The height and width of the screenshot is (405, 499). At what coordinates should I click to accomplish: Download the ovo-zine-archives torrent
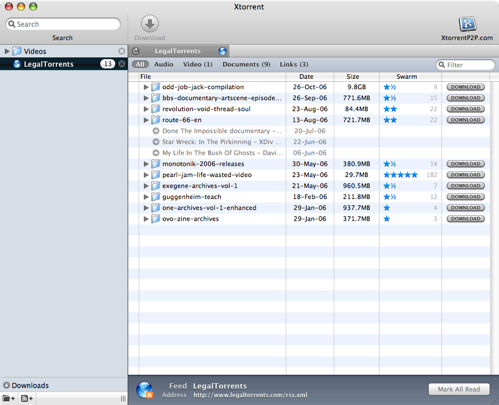pyautogui.click(x=466, y=219)
